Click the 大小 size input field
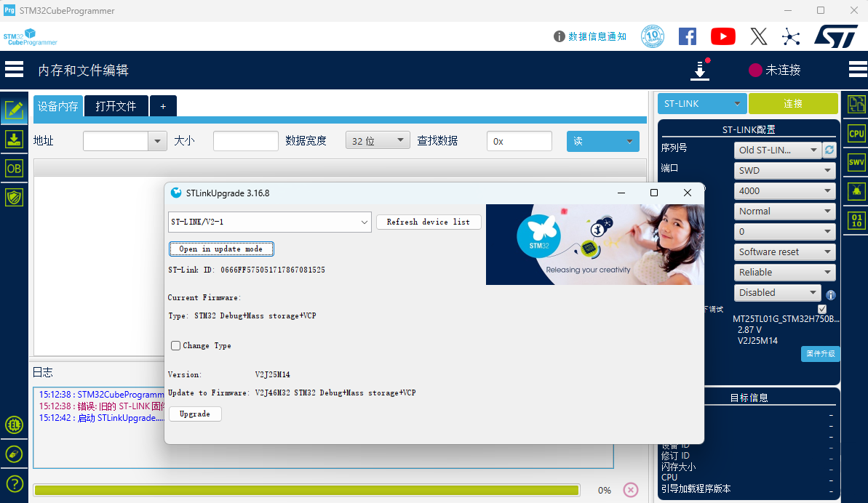Viewport: 868px width, 503px height. click(245, 141)
